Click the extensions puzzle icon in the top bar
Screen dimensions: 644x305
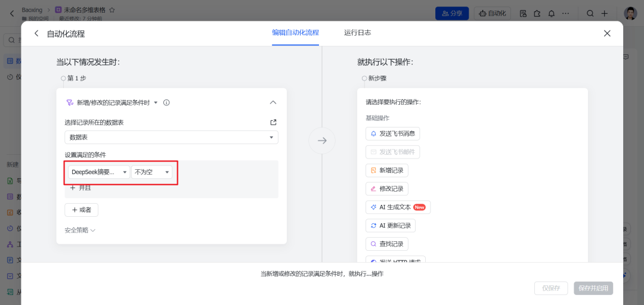point(537,14)
